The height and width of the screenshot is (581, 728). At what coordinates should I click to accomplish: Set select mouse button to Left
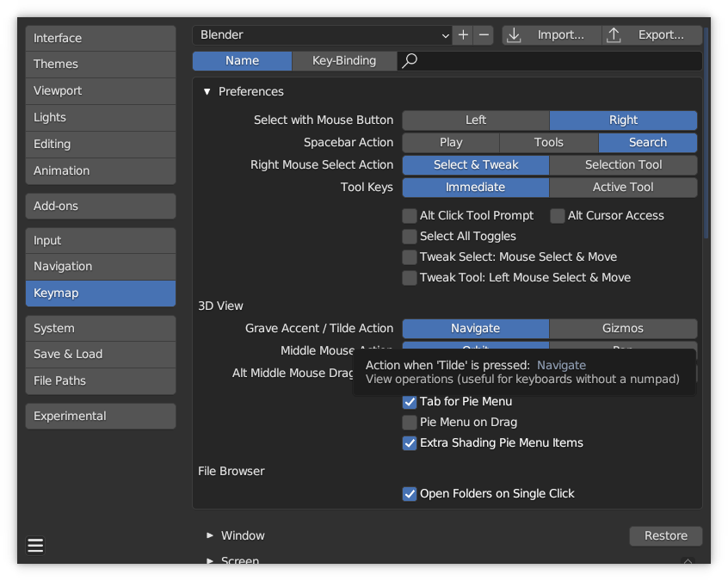point(476,120)
